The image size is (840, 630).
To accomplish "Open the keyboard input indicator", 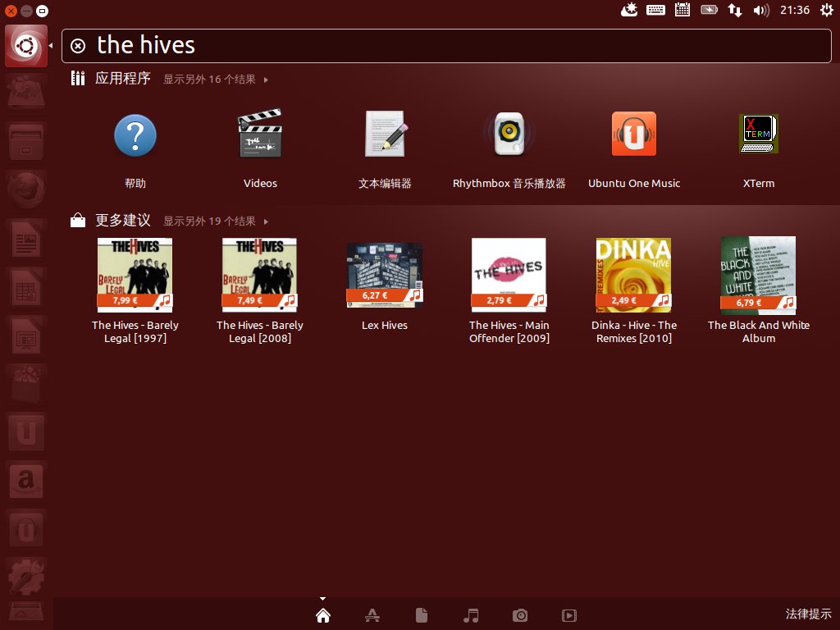I will coord(655,10).
